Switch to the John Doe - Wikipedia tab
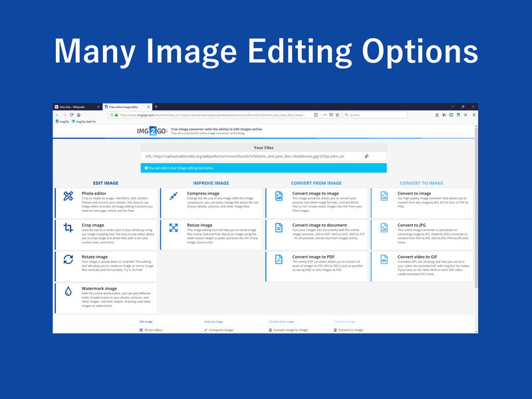This screenshot has height=399, width=532. pyautogui.click(x=77, y=107)
